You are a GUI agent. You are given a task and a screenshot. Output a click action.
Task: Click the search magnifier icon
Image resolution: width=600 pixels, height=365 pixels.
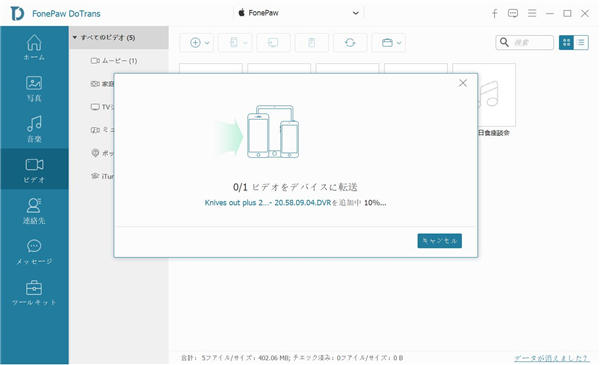(504, 42)
